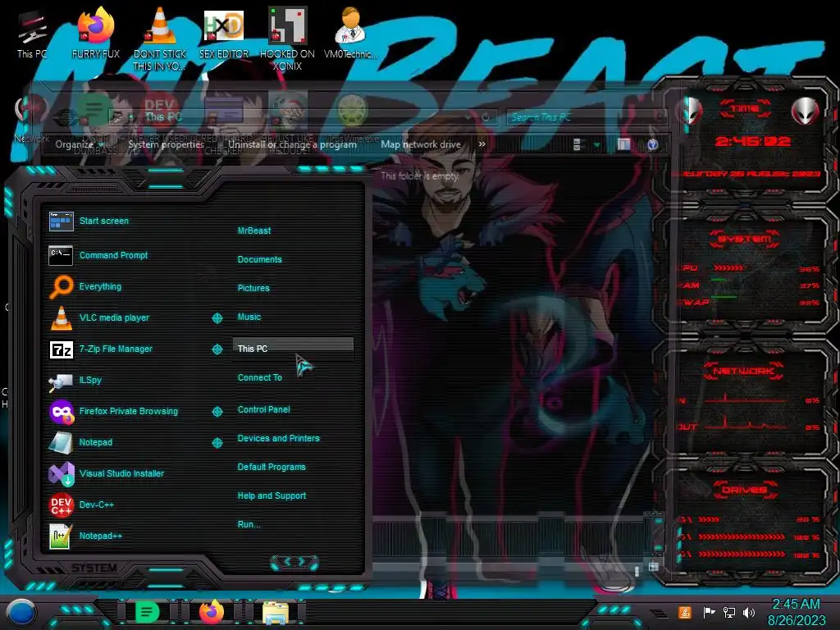Open Action Center flag icon
The height and width of the screenshot is (630, 840).
(709, 612)
